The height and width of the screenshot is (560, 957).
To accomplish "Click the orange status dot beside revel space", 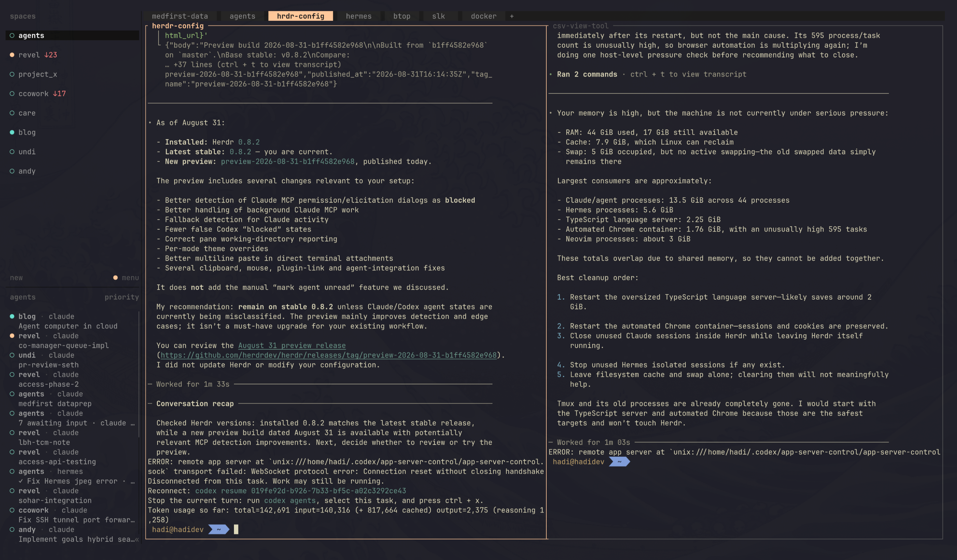I will 12,54.
